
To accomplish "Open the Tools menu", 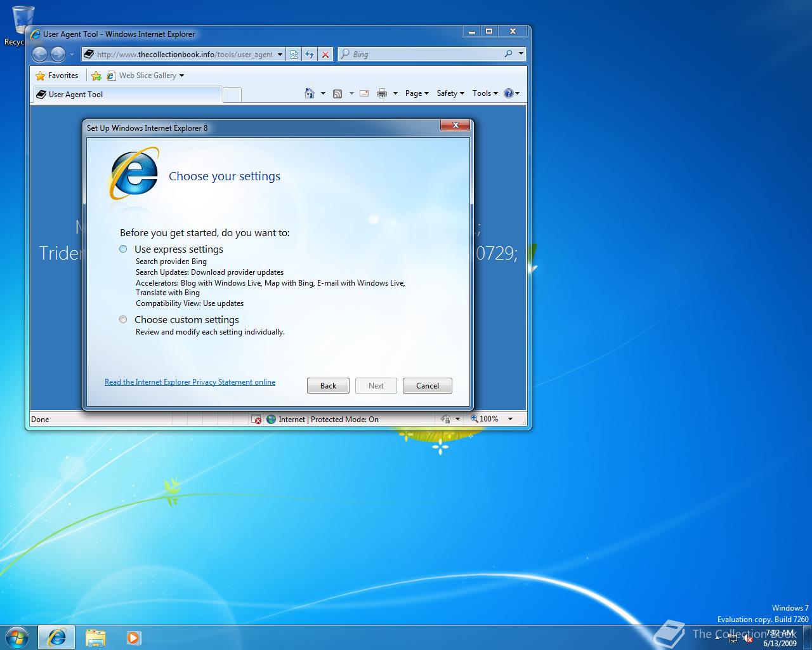I will (x=485, y=93).
